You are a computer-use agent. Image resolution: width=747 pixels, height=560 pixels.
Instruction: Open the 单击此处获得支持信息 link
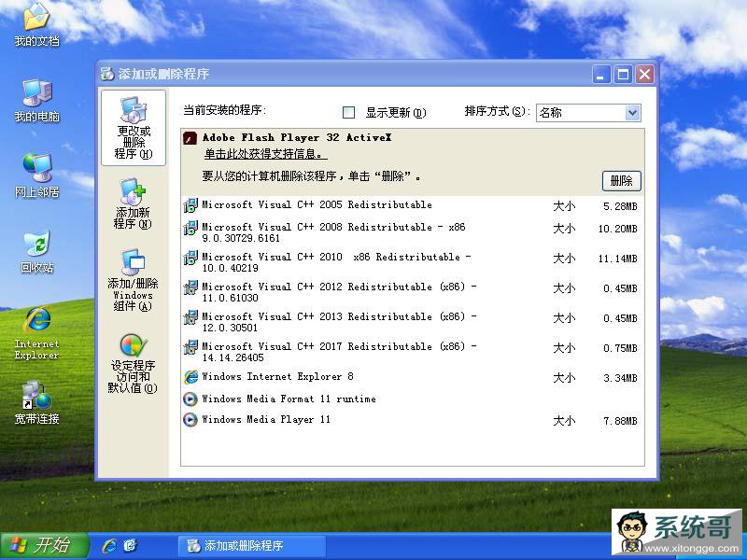coord(265,154)
